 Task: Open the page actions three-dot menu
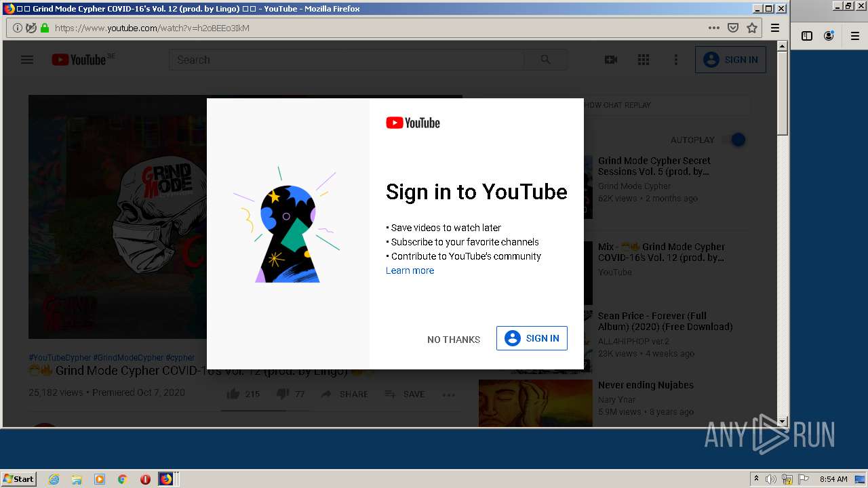(x=714, y=28)
